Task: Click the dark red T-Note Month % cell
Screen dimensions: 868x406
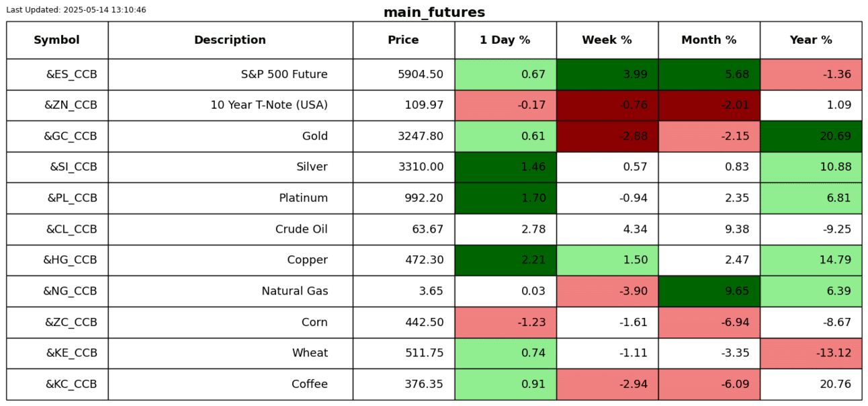Action: 709,106
